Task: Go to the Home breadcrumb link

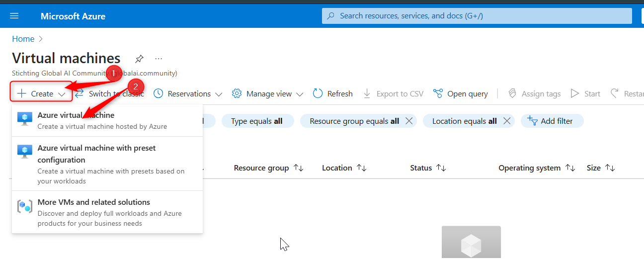Action: click(23, 39)
